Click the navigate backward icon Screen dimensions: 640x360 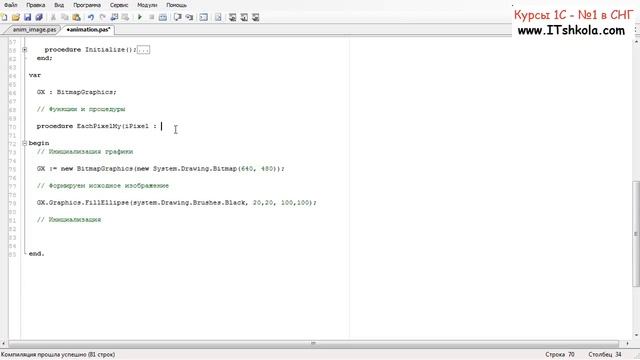(114, 17)
